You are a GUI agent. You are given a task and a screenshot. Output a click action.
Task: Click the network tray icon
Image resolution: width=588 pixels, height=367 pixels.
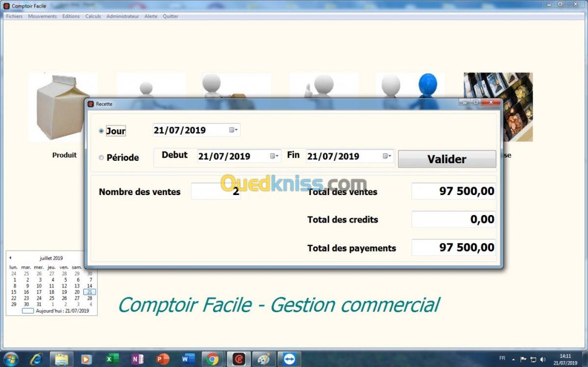533,360
